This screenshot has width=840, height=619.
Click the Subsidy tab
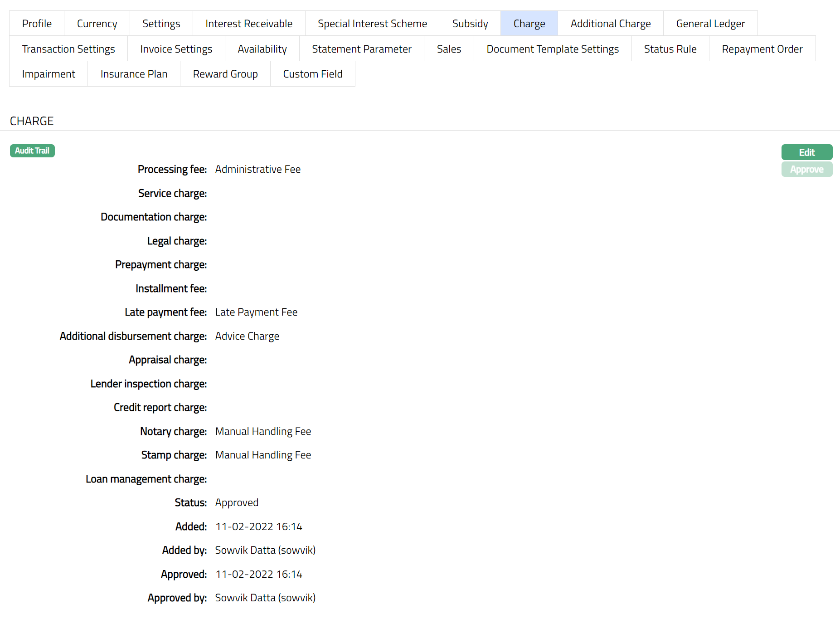click(x=470, y=24)
